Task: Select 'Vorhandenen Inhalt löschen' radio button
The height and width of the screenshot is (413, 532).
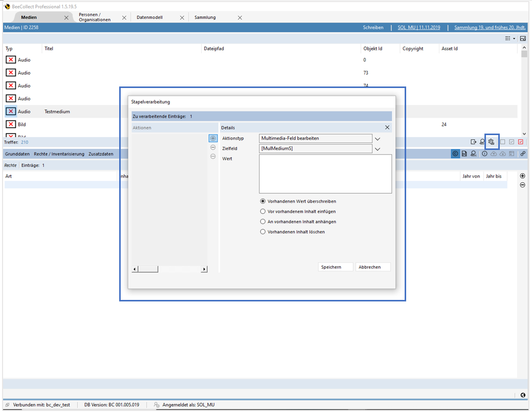Action: (x=263, y=232)
